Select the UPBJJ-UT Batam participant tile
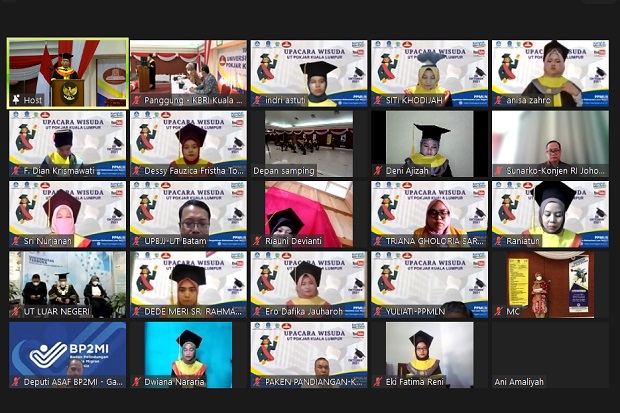 189,214
